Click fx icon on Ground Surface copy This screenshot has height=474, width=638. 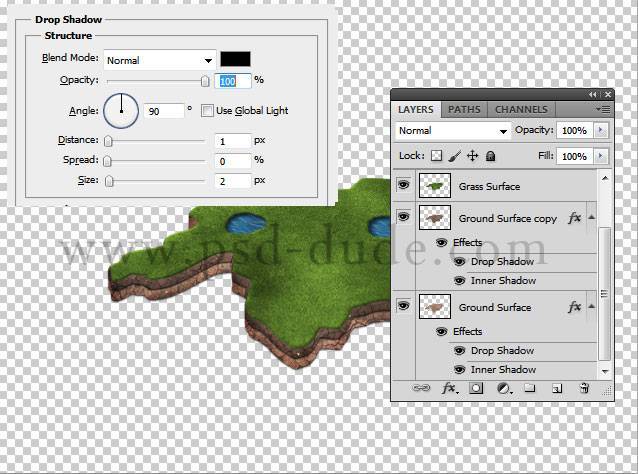coord(575,218)
